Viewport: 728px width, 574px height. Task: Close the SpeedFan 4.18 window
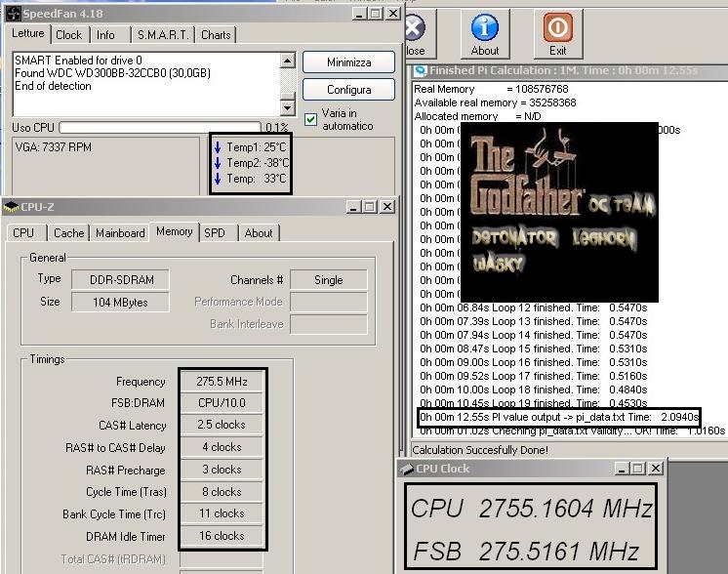pos(392,14)
